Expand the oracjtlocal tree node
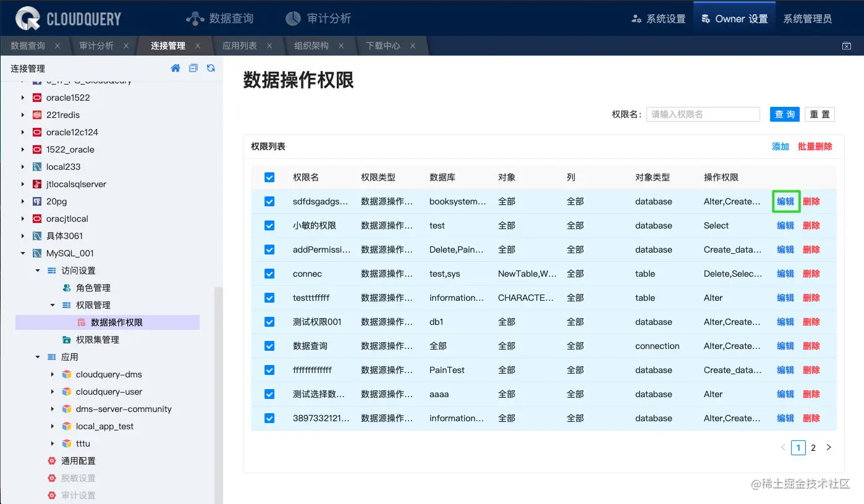 pyautogui.click(x=23, y=219)
